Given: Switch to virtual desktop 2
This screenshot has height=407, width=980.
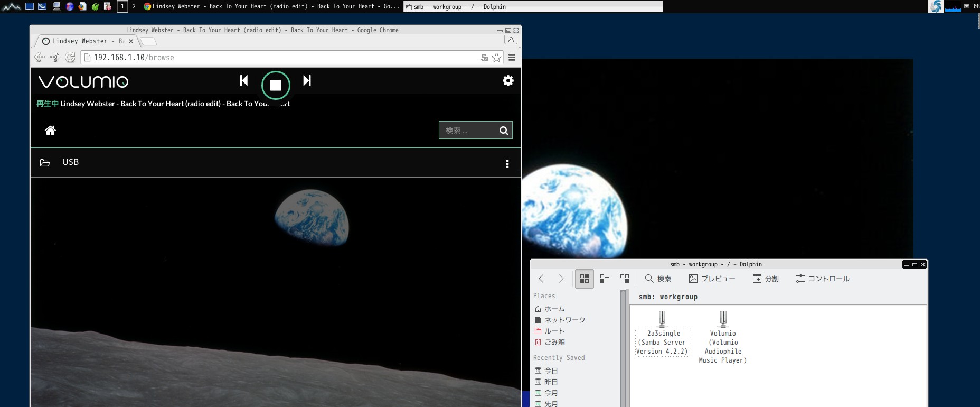Looking at the screenshot, I should click(134, 6).
